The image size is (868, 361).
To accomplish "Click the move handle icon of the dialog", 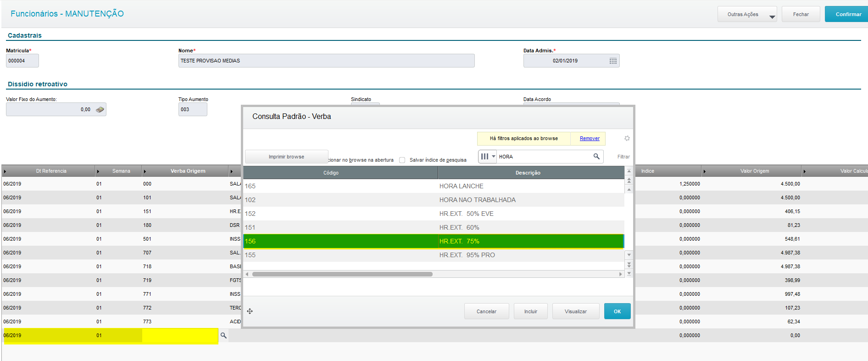I will click(x=250, y=311).
